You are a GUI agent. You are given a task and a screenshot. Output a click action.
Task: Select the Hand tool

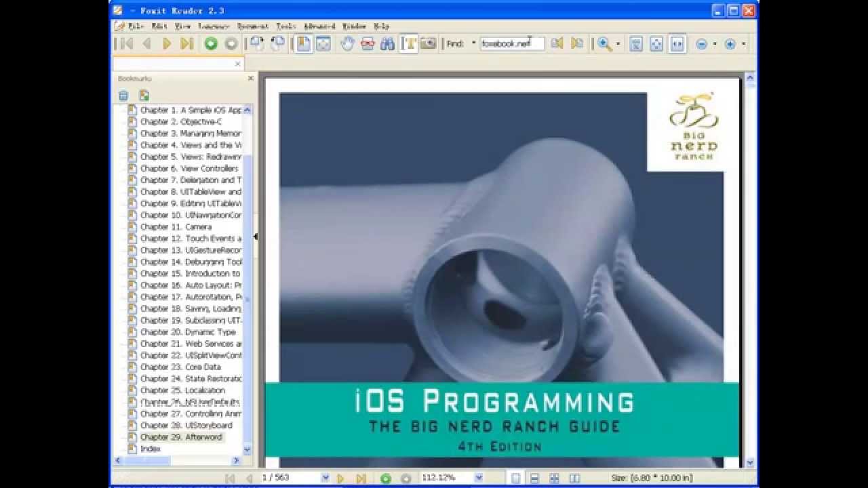(x=347, y=44)
